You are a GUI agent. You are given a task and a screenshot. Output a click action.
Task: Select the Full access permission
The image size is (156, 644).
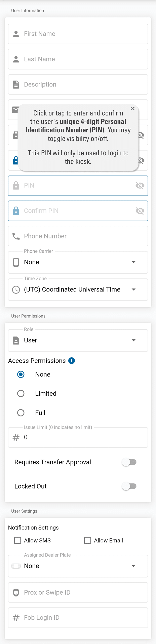(21, 412)
